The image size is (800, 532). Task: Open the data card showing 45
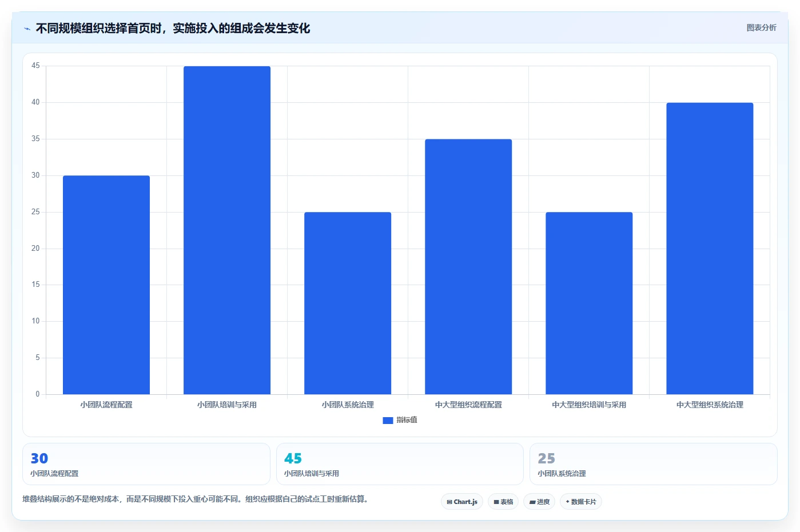400,464
